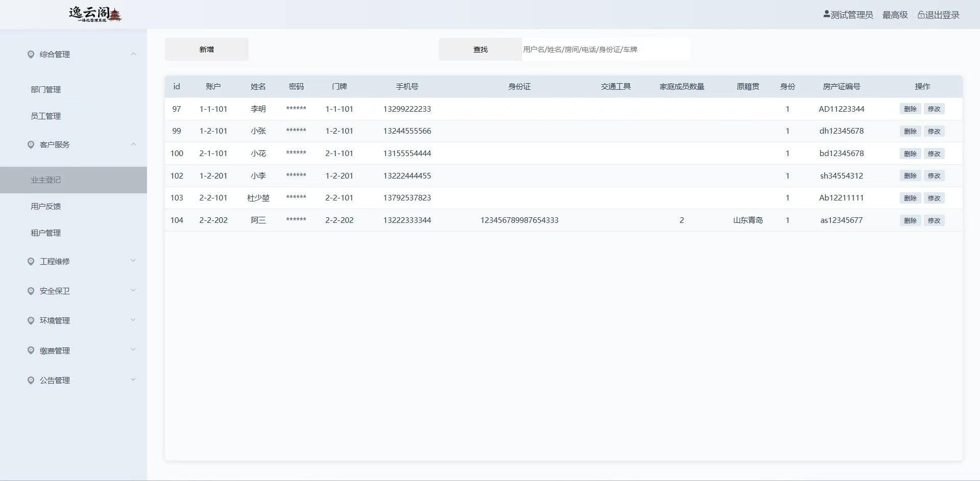Click location pin icon beside 缴费管理
This screenshot has width=980, height=481.
tap(31, 351)
